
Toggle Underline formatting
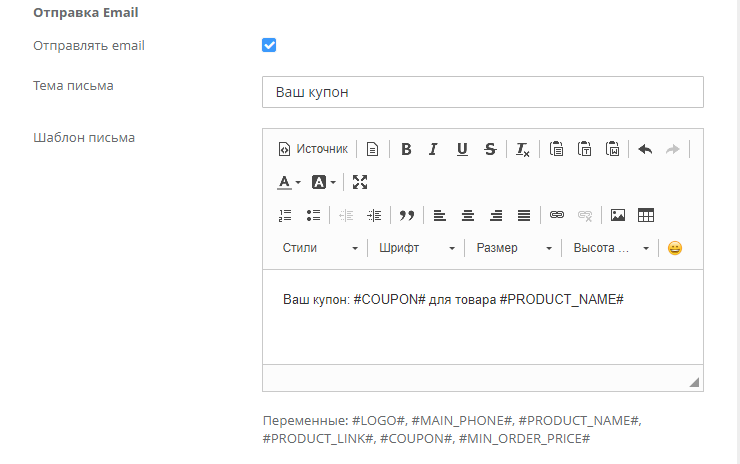click(x=462, y=149)
